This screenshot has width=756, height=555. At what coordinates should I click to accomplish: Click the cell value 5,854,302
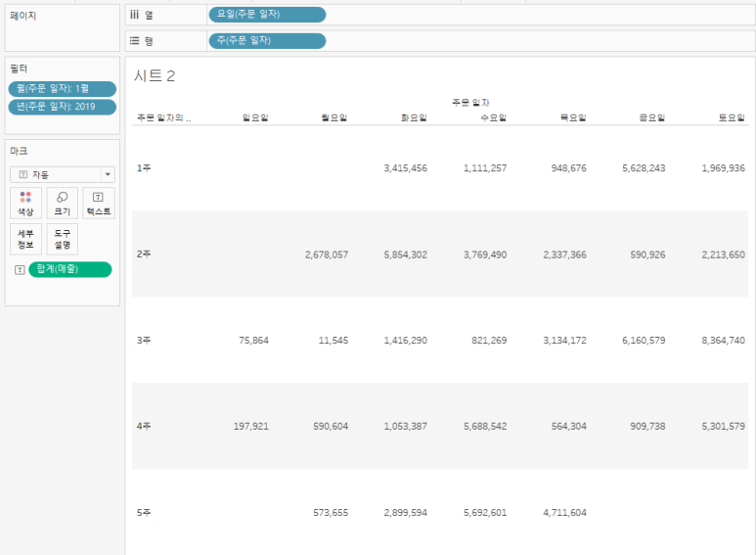[406, 254]
